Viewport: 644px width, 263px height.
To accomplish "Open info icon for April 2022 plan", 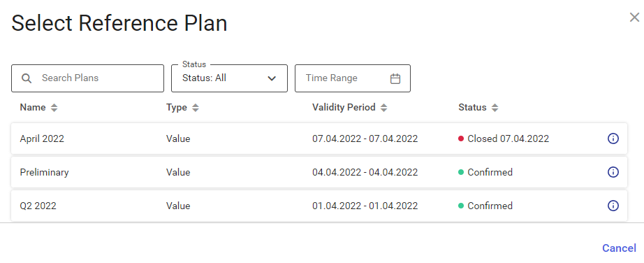I will pyautogui.click(x=613, y=138).
